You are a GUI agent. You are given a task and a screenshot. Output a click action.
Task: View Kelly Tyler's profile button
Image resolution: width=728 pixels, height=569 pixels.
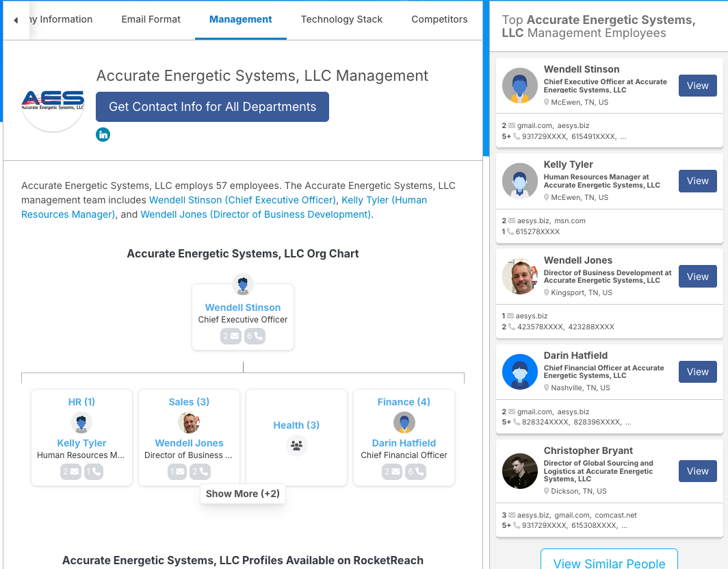pos(697,181)
